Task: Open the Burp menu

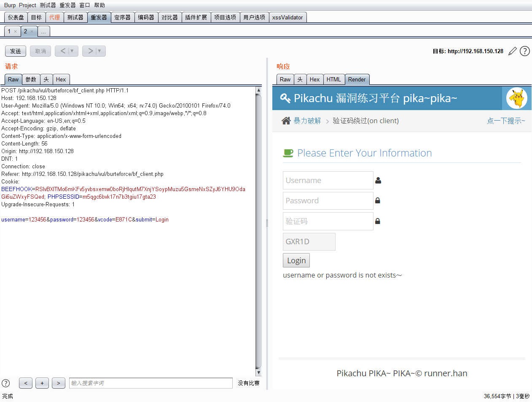Action: 10,5
